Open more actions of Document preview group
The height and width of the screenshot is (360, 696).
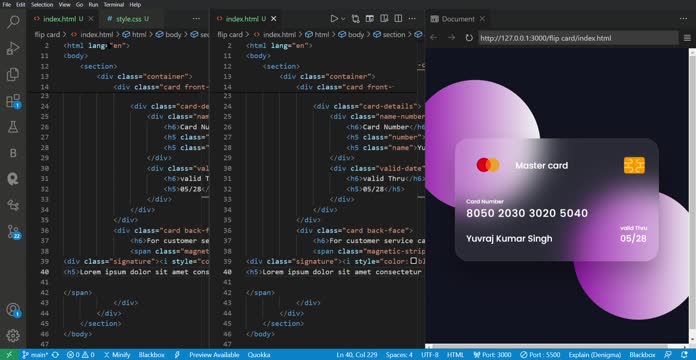pos(683,19)
